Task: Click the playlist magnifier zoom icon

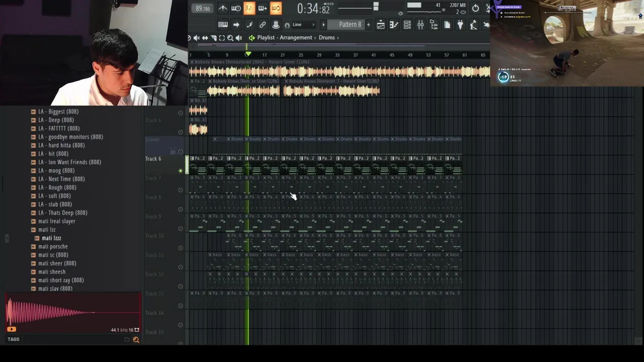Action: coord(230,38)
